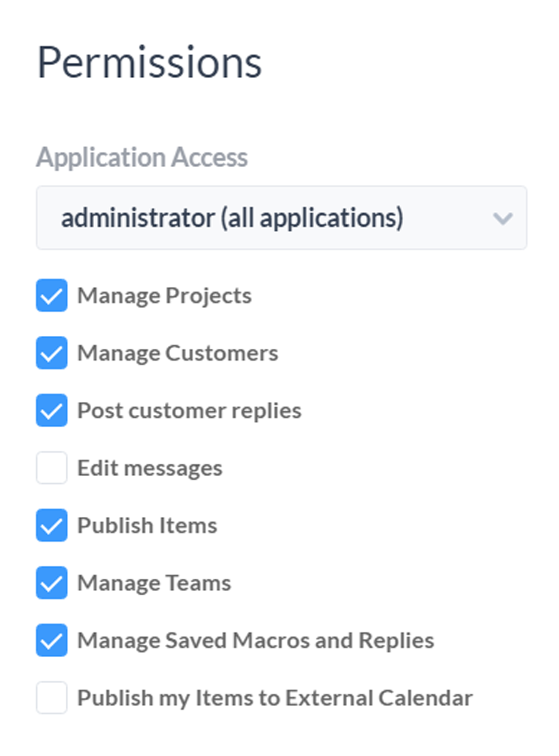559x756 pixels.
Task: Disable Manage Saved Macros and Replies checkbox
Action: coord(51,640)
